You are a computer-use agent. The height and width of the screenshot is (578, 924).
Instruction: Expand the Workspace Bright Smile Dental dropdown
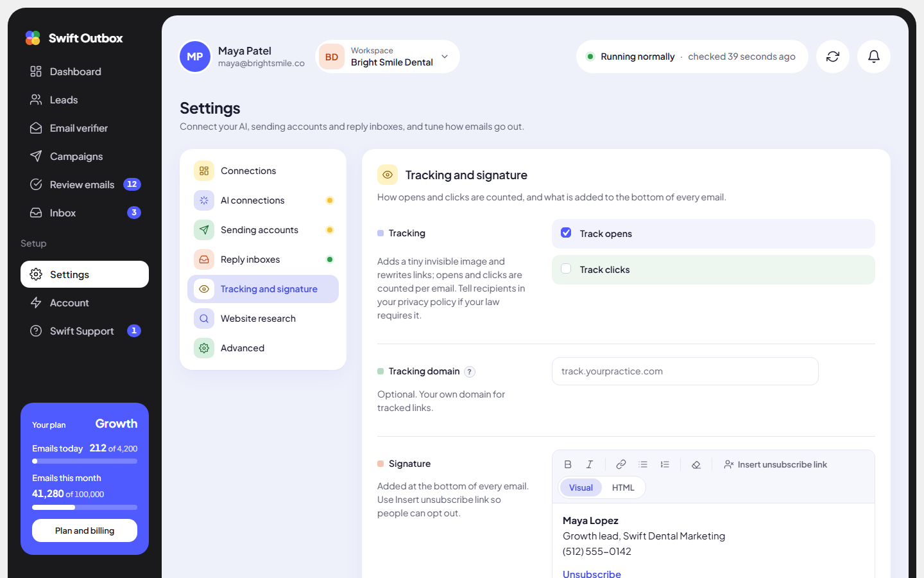coord(388,57)
